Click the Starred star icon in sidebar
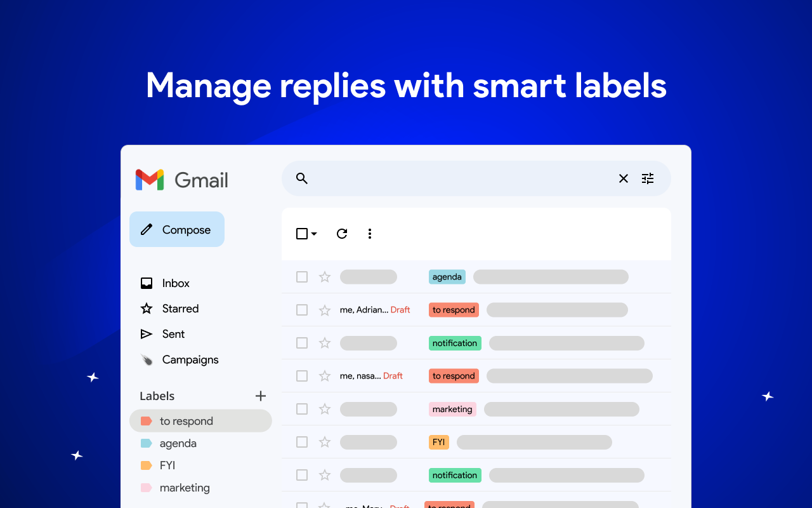The image size is (812, 508). click(x=147, y=309)
